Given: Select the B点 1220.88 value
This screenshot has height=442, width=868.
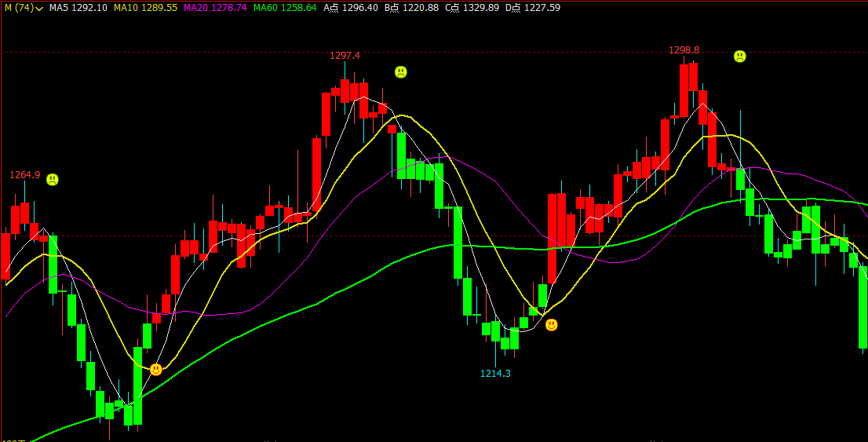Looking at the screenshot, I should [411, 8].
